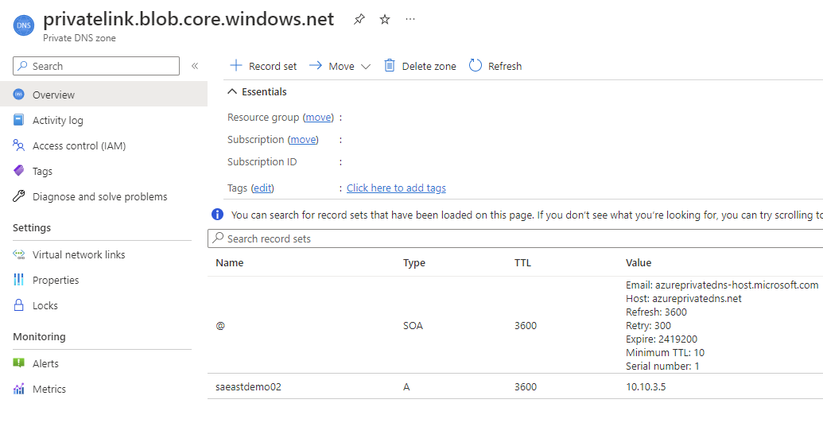Click the purple Tags icon

(x=18, y=171)
